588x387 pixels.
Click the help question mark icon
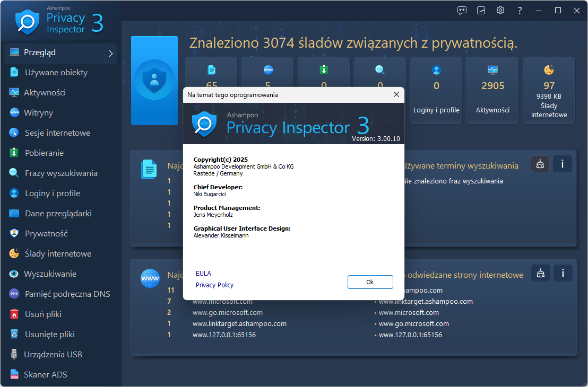[x=520, y=11]
